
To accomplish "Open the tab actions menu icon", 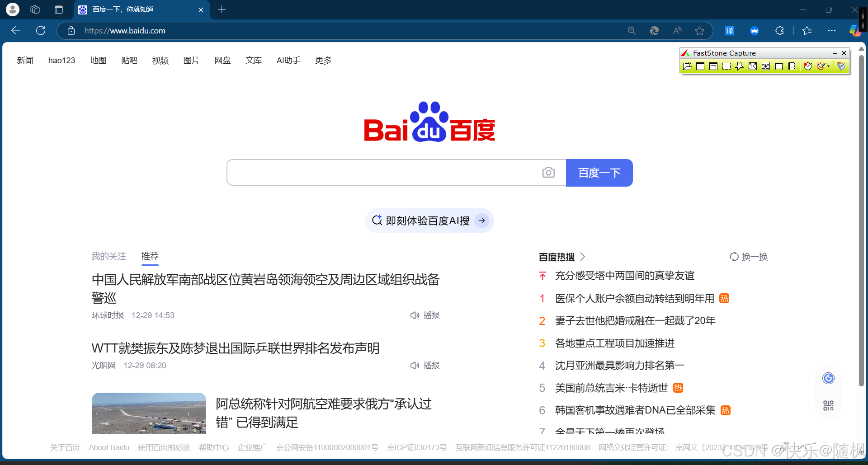I will pyautogui.click(x=59, y=9).
